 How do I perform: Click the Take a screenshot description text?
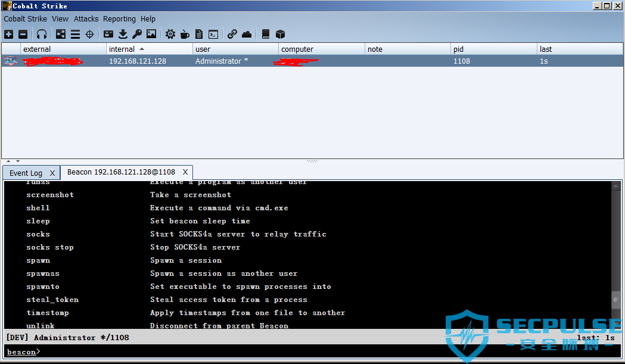point(191,195)
